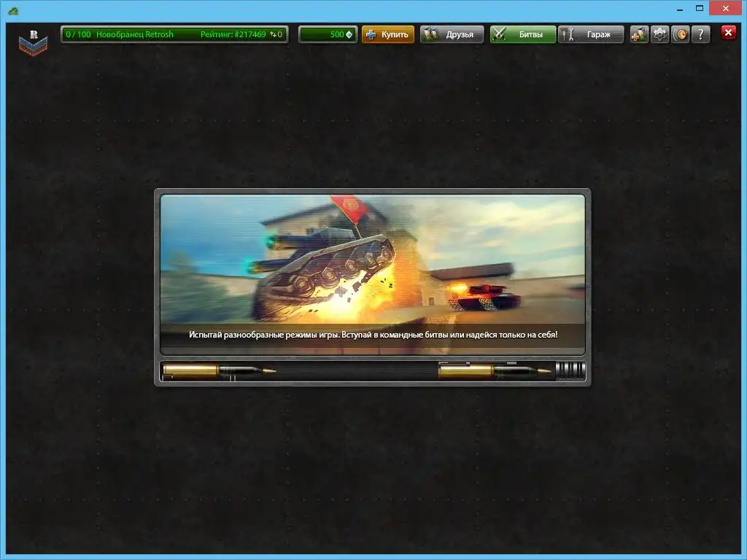
Task: Open help with the question mark
Action: pyautogui.click(x=701, y=34)
